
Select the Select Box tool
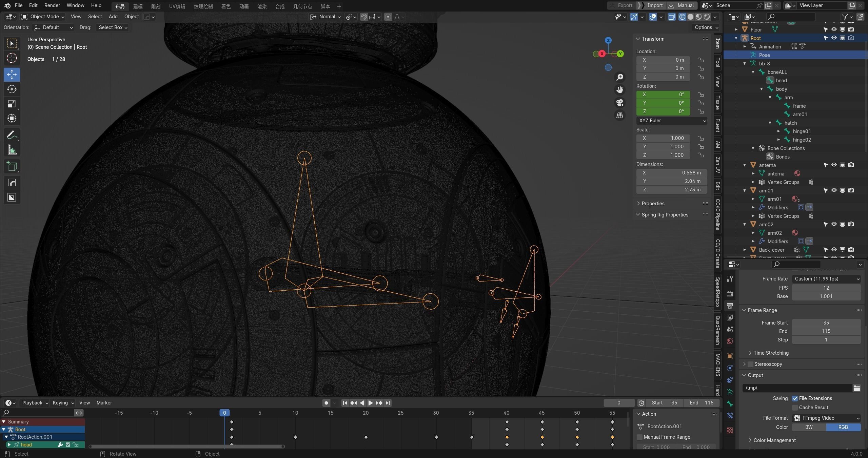pyautogui.click(x=12, y=43)
